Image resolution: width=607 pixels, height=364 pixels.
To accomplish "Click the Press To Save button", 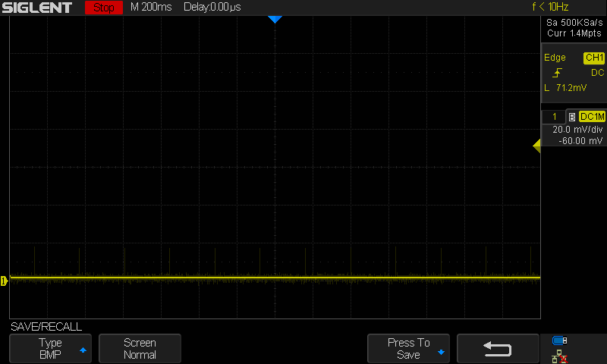I will [408, 349].
